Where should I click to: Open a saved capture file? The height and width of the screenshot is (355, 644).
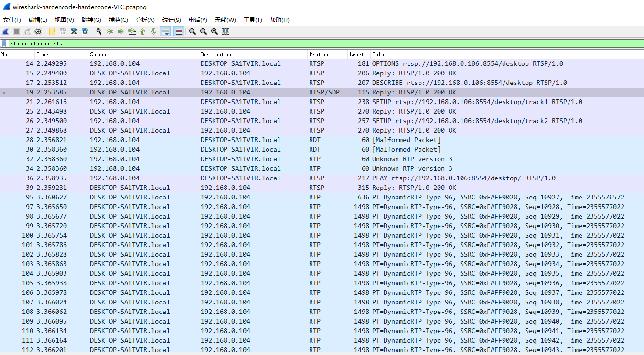tap(53, 31)
